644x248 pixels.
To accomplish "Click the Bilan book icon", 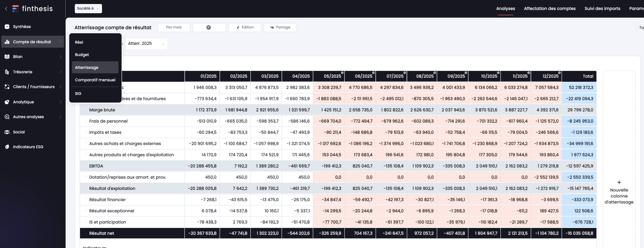I will (7, 57).
